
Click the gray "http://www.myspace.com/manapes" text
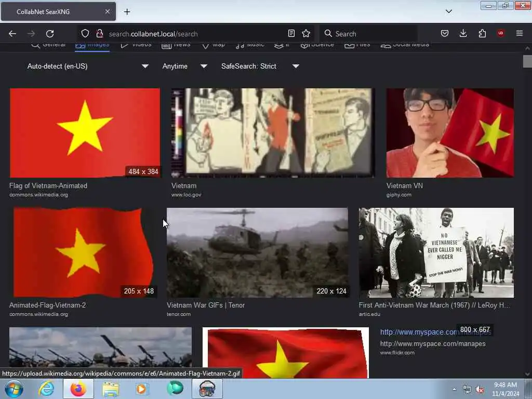[x=433, y=344]
